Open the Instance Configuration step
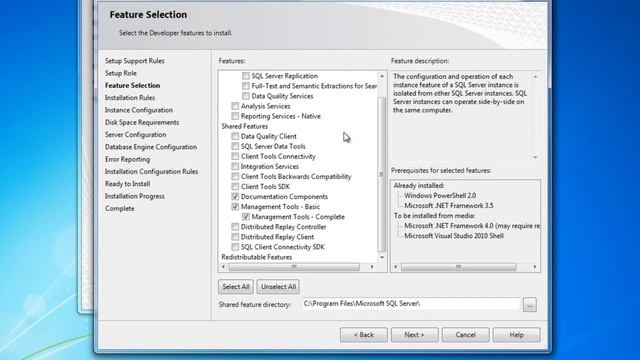This screenshot has height=360, width=640. coord(139,110)
